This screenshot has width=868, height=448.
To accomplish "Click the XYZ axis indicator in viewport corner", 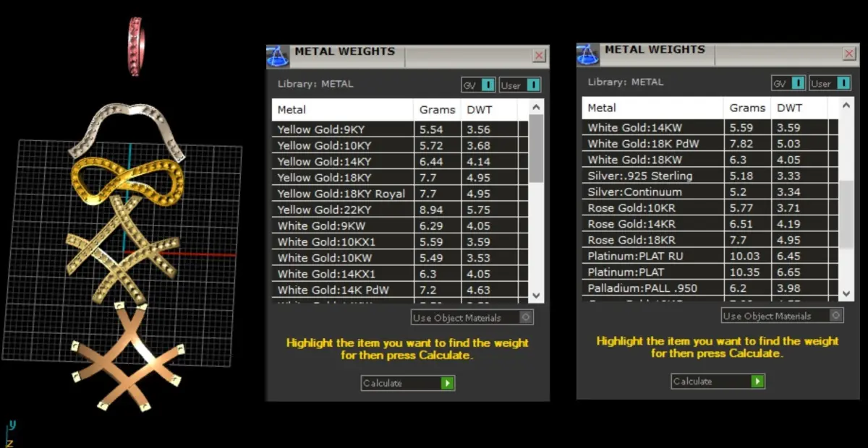I will [9, 434].
